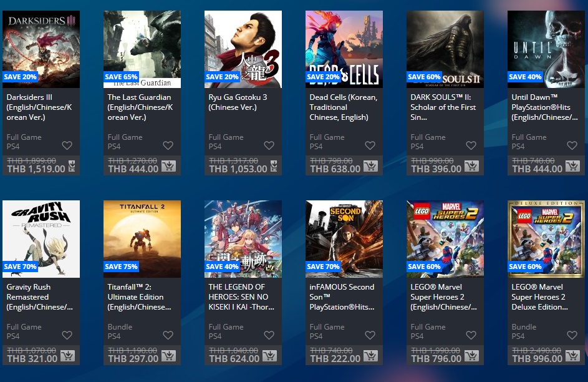
Task: Click Until Dawn's add-to-cart icon
Action: [573, 166]
